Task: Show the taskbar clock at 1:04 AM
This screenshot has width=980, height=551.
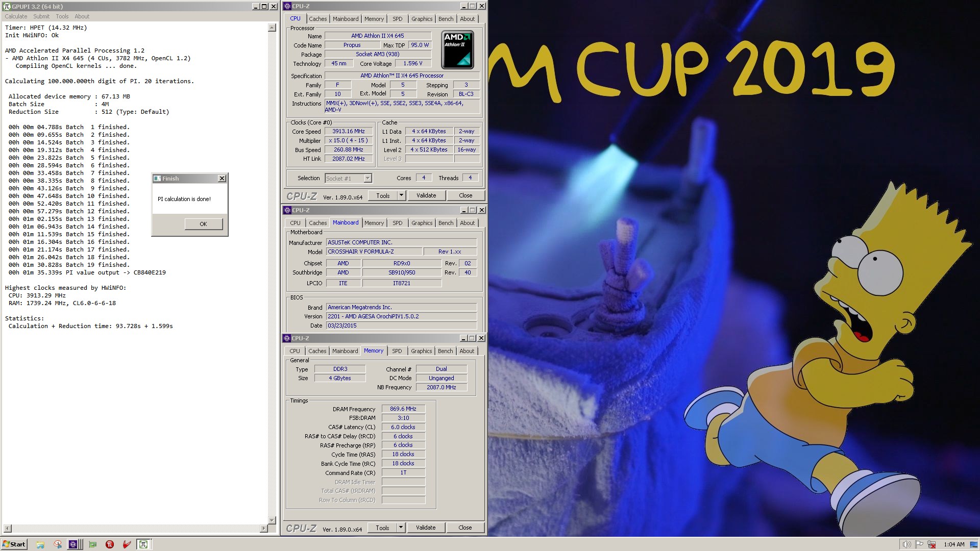Action: 954,544
